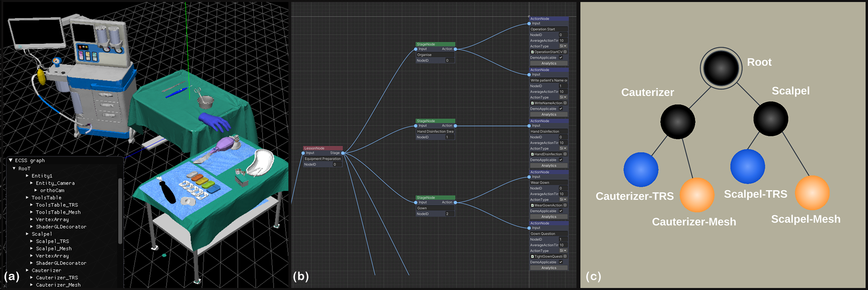868x290 pixels.
Task: Click the object picker beside WearGownAction
Action: pyautogui.click(x=565, y=205)
